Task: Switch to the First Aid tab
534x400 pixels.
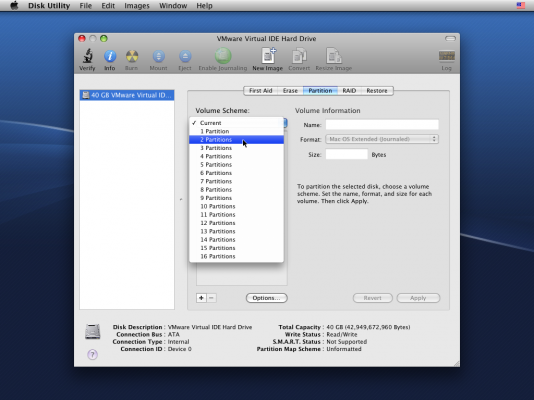Action: 261,91
